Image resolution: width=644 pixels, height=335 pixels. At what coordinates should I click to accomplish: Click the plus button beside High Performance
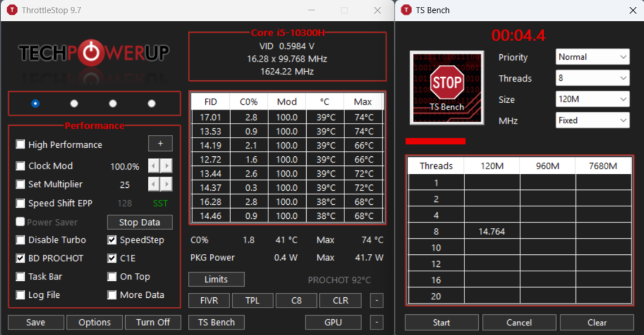160,143
